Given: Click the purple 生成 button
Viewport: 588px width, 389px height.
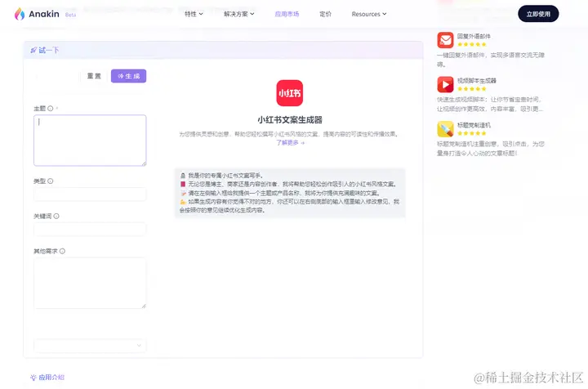Looking at the screenshot, I should [x=129, y=76].
